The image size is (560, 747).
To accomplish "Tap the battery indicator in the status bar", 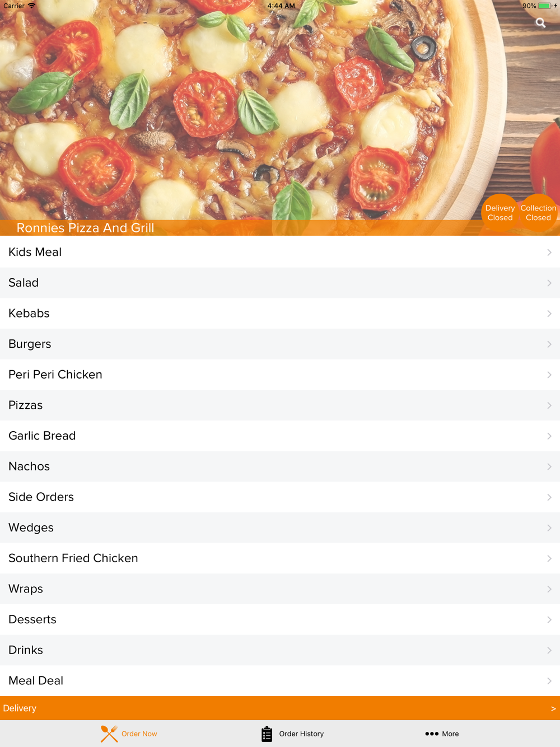I will (x=545, y=6).
